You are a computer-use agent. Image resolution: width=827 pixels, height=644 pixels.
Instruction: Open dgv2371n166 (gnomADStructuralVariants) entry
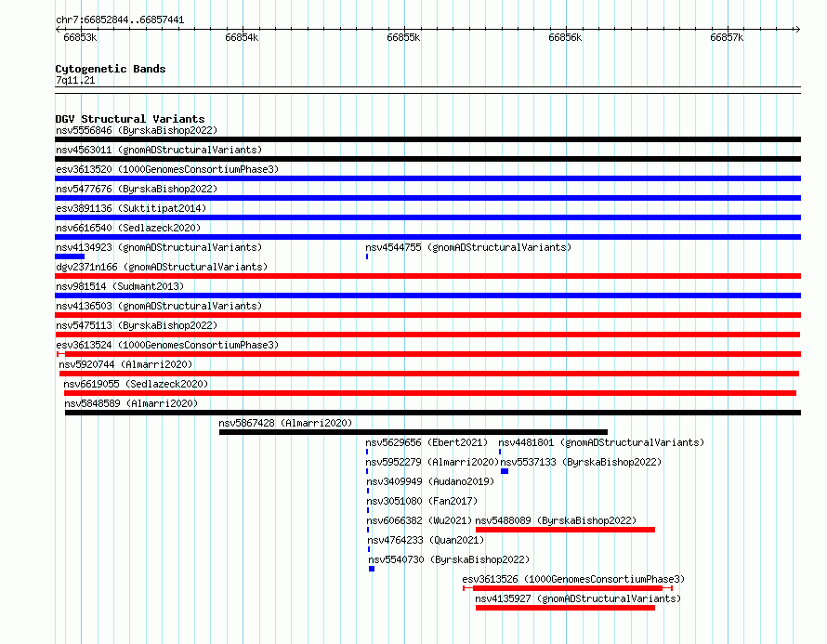pyautogui.click(x=162, y=267)
